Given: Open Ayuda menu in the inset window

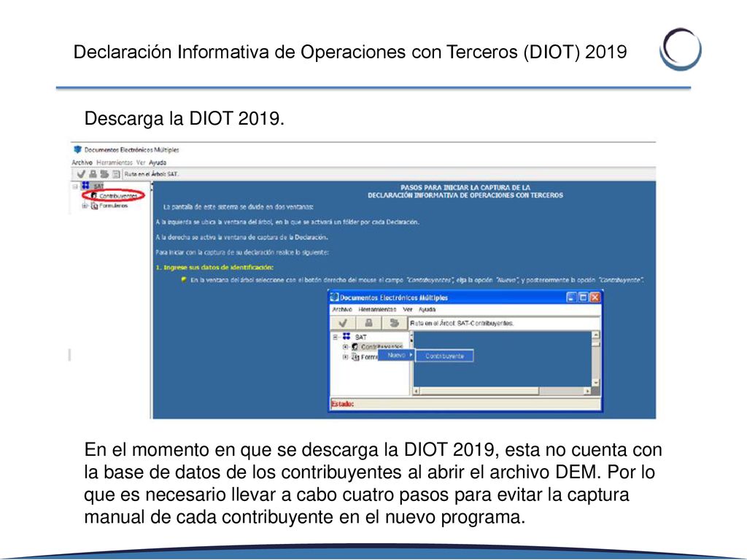Looking at the screenshot, I should point(427,309).
